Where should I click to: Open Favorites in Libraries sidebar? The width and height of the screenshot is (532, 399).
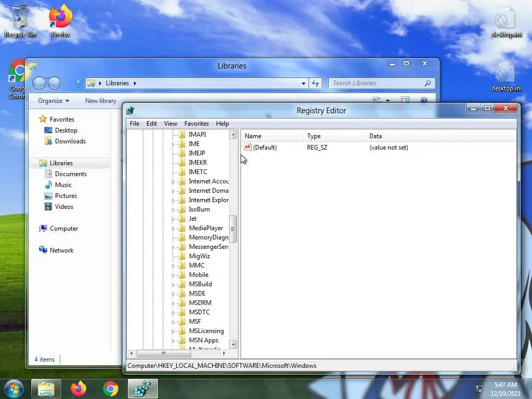click(62, 119)
